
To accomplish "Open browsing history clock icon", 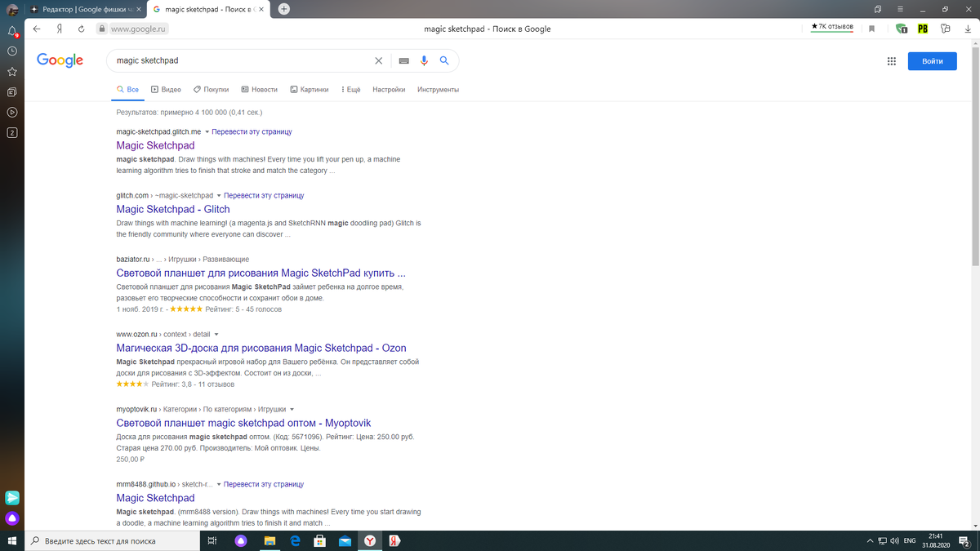I will [x=12, y=51].
